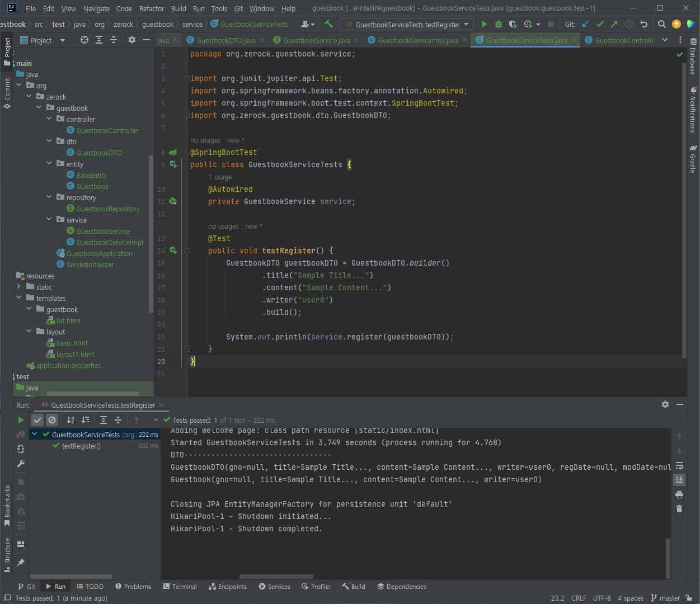The width and height of the screenshot is (700, 604).
Task: Toggle show passed tests checkmark button
Action: pos(37,420)
